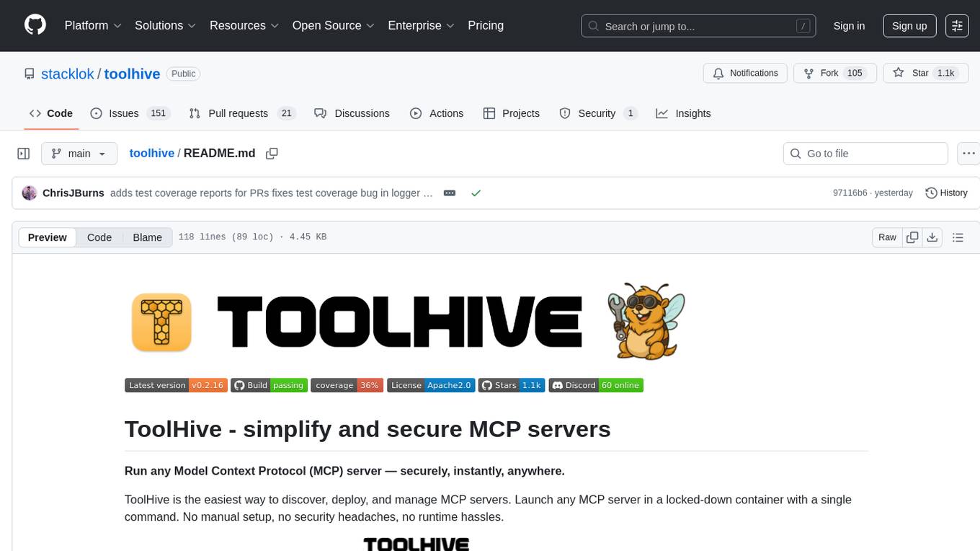Switch to the Security tab
980x551 pixels.
click(598, 113)
